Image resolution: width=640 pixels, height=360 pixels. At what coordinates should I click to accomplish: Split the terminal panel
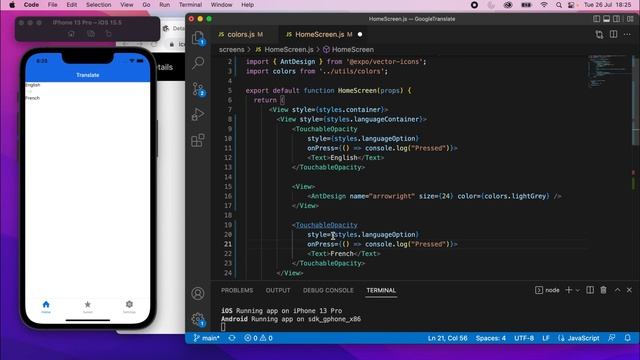click(x=590, y=290)
